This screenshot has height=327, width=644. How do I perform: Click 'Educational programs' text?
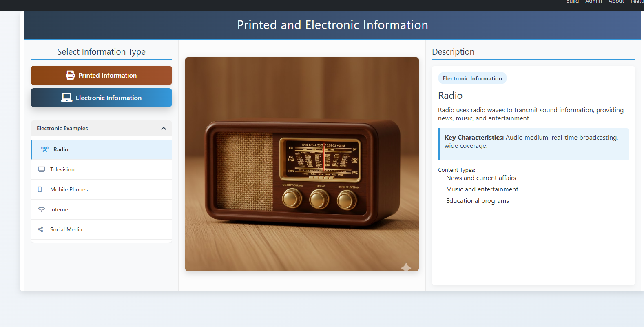coord(478,201)
